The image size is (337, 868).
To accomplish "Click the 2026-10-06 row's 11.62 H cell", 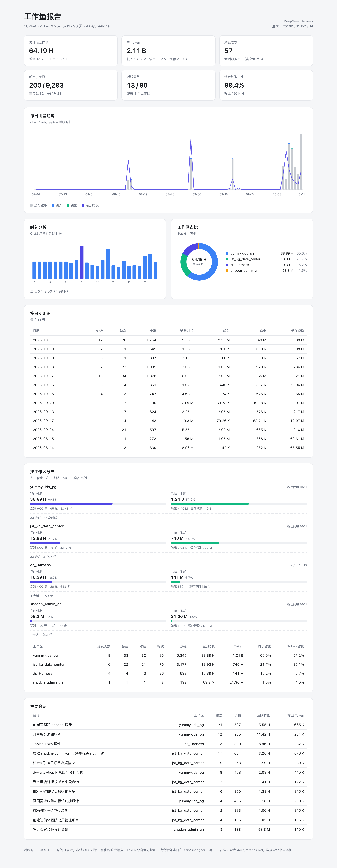I will point(187,385).
